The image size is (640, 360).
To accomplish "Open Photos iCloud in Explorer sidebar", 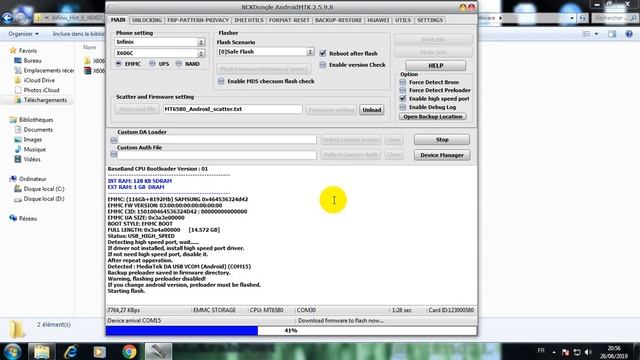I will 37,90.
